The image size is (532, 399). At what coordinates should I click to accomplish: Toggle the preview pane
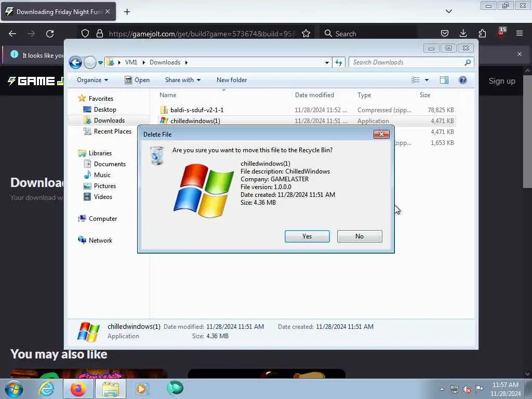[444, 80]
